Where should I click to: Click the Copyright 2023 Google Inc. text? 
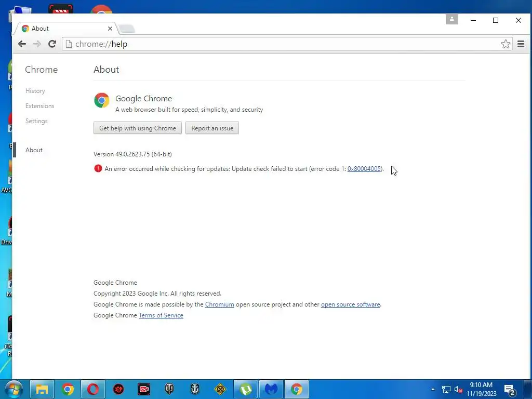pos(157,294)
